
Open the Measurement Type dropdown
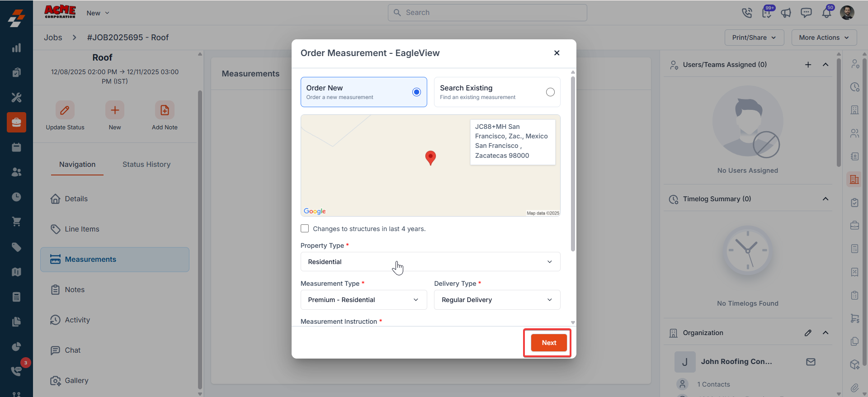[363, 300]
